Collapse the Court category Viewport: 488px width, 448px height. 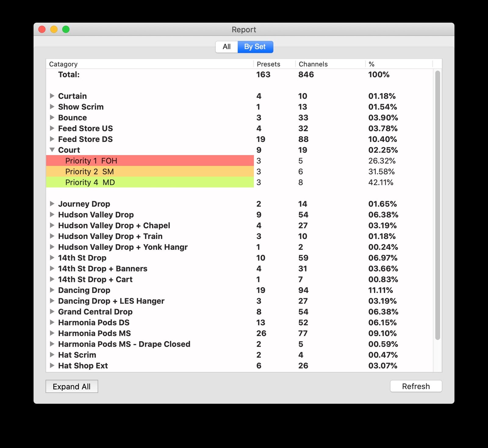pyautogui.click(x=52, y=150)
